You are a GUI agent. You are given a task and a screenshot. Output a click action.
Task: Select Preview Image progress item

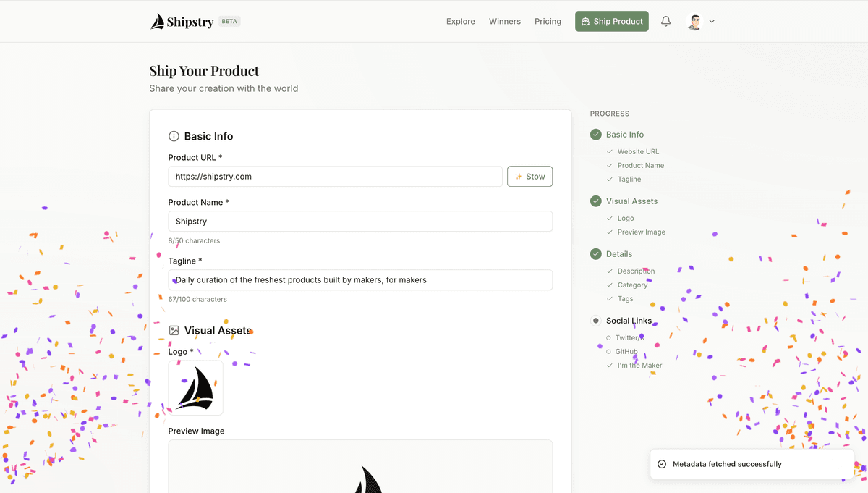tap(642, 232)
